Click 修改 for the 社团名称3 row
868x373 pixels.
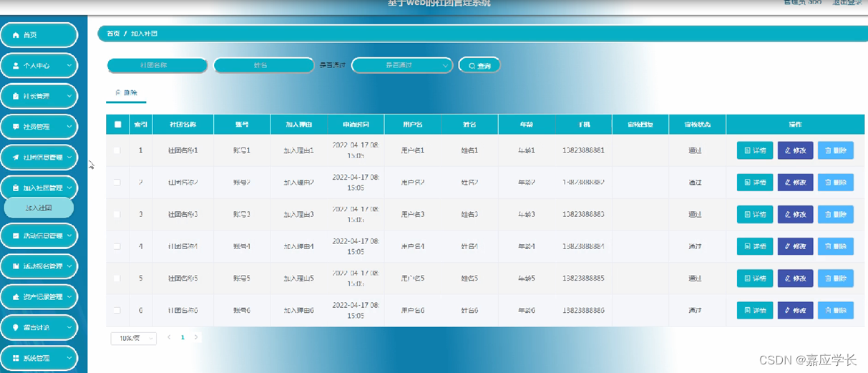pyautogui.click(x=796, y=214)
